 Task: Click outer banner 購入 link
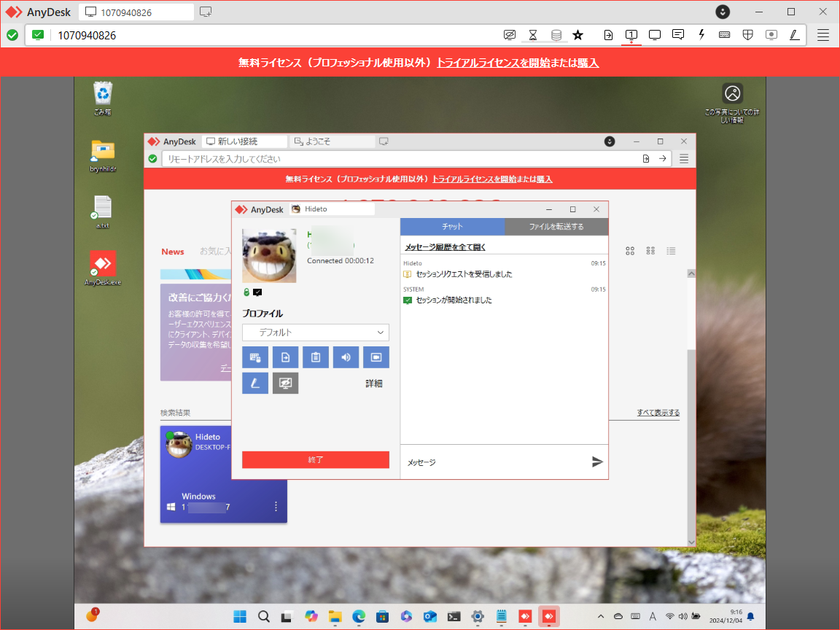tap(588, 63)
